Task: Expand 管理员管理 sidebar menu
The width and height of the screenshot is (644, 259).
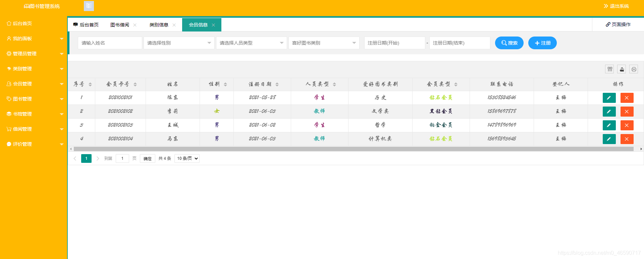Action: pyautogui.click(x=34, y=54)
